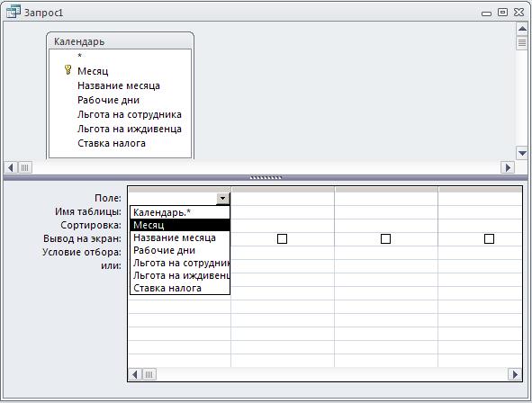The width and height of the screenshot is (532, 403).
Task: Close the Запрос1 query window
Action: coord(519,13)
